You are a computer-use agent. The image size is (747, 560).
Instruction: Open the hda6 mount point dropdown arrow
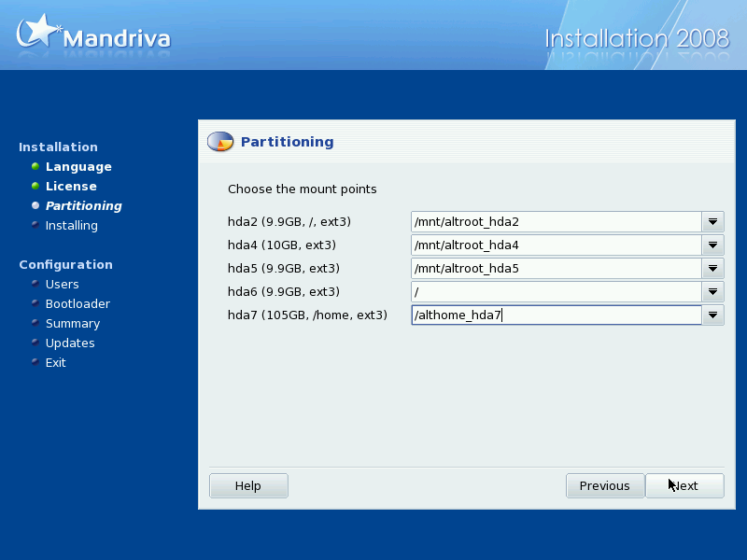pyautogui.click(x=712, y=291)
